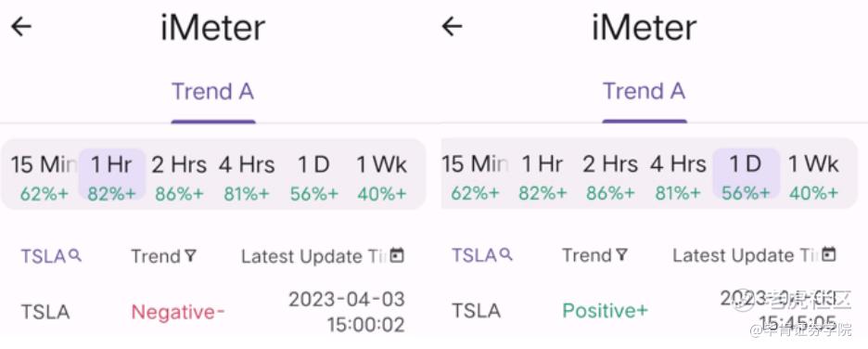Viewport: 868px width, 349px height.
Task: Select 2 Hrs 86%+ timeframe in left panel
Action: [179, 176]
